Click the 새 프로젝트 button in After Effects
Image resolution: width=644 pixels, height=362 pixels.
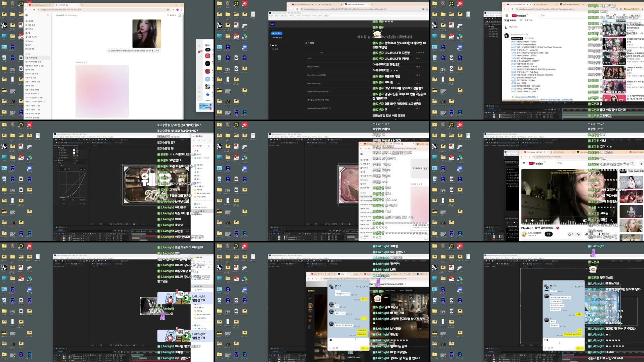276,33
